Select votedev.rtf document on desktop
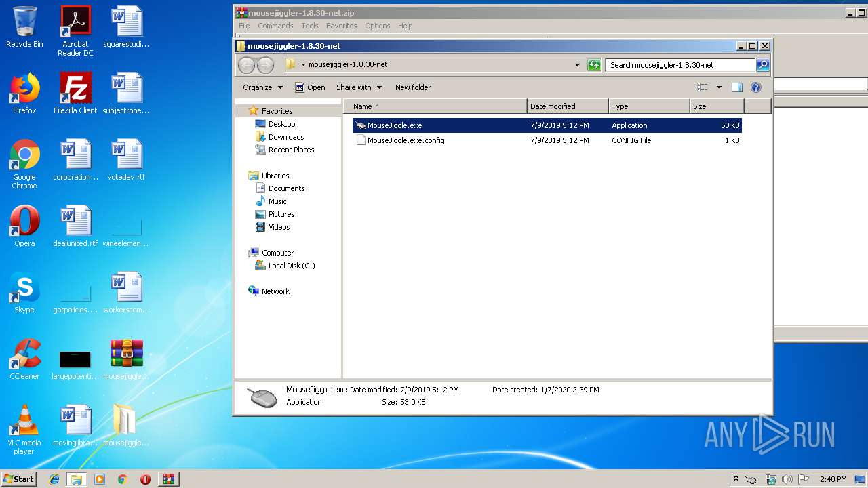The width and height of the screenshot is (868, 488). (126, 160)
